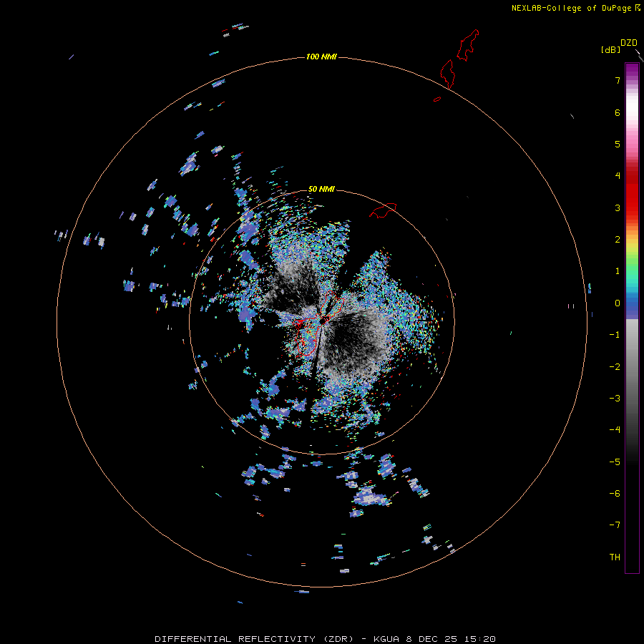This screenshot has width=644, height=644.
Task: Click the DZD product label
Action: pyautogui.click(x=629, y=43)
